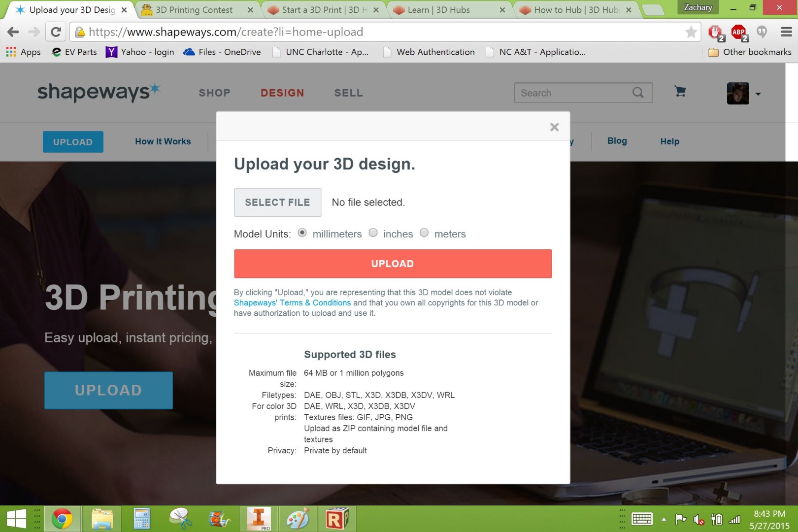Open the Other bookmarks folder
This screenshot has width=798, height=532.
pyautogui.click(x=750, y=52)
